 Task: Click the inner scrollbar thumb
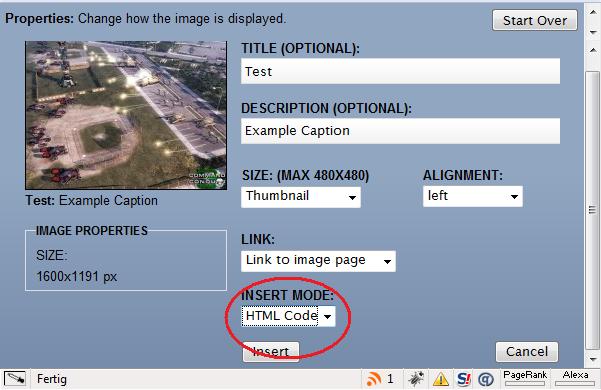tap(593, 210)
